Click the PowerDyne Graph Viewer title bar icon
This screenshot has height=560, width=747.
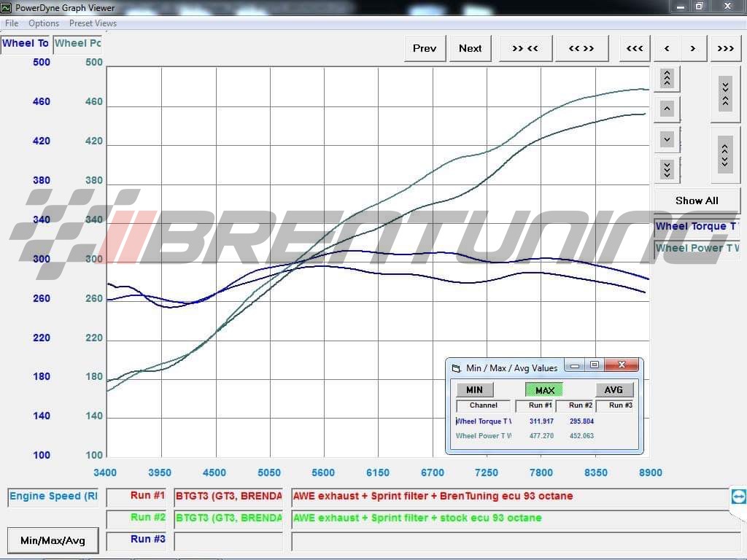click(6, 7)
